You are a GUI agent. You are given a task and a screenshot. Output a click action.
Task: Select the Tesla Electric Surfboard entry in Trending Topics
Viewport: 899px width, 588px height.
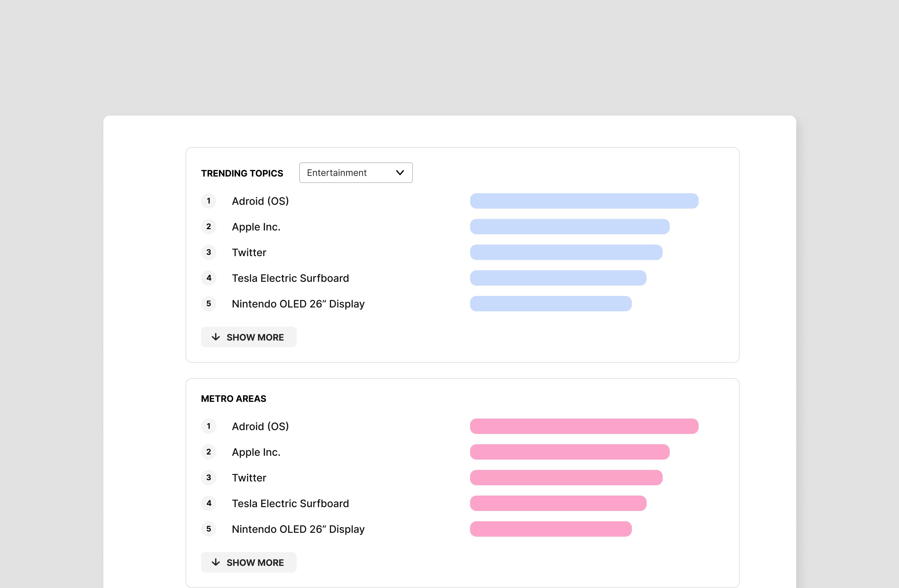click(290, 278)
